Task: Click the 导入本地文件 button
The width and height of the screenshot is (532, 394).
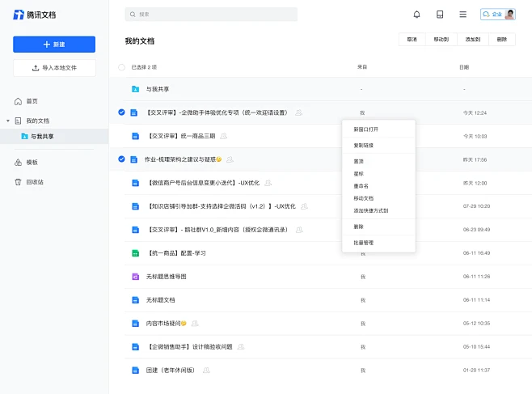Action: pyautogui.click(x=54, y=68)
